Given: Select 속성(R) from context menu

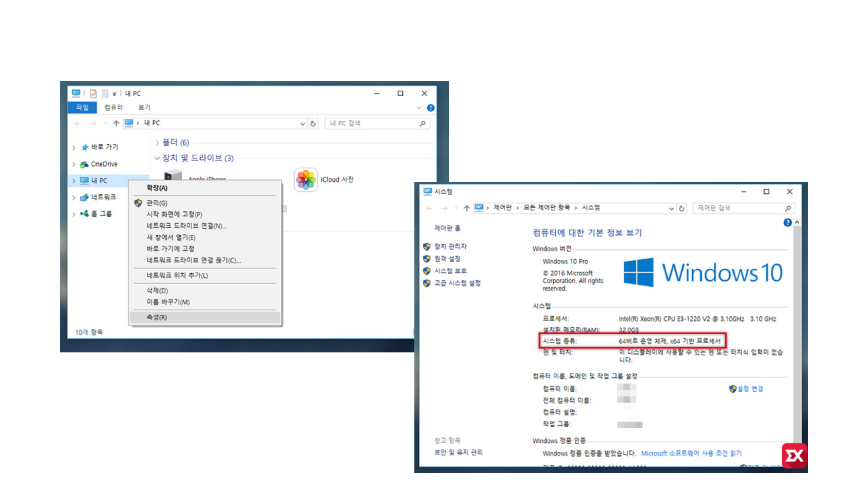Looking at the screenshot, I should point(157,317).
